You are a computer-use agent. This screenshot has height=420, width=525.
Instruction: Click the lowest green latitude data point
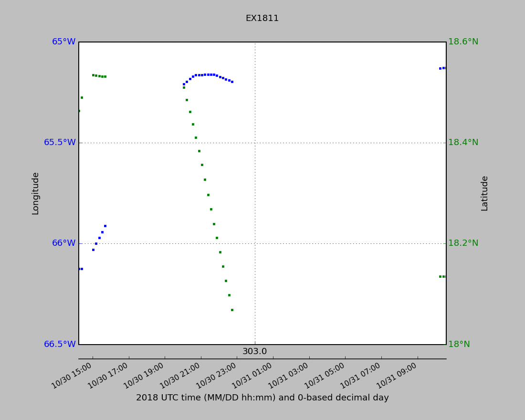point(232,310)
